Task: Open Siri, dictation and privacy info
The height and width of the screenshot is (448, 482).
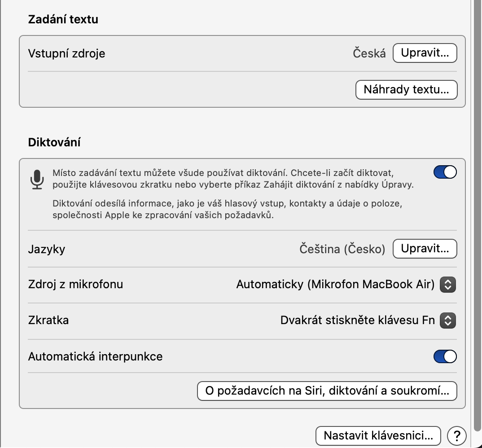Action: tap(327, 391)
